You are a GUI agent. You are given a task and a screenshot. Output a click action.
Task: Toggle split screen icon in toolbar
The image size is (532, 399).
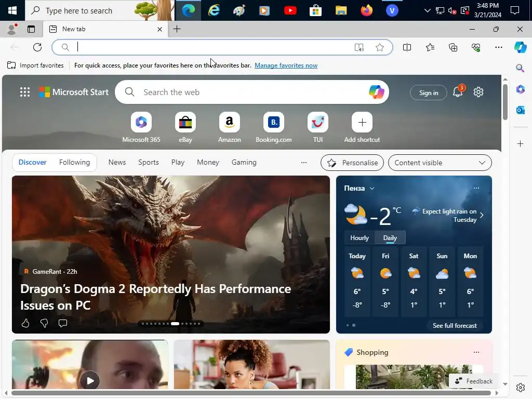point(407,47)
